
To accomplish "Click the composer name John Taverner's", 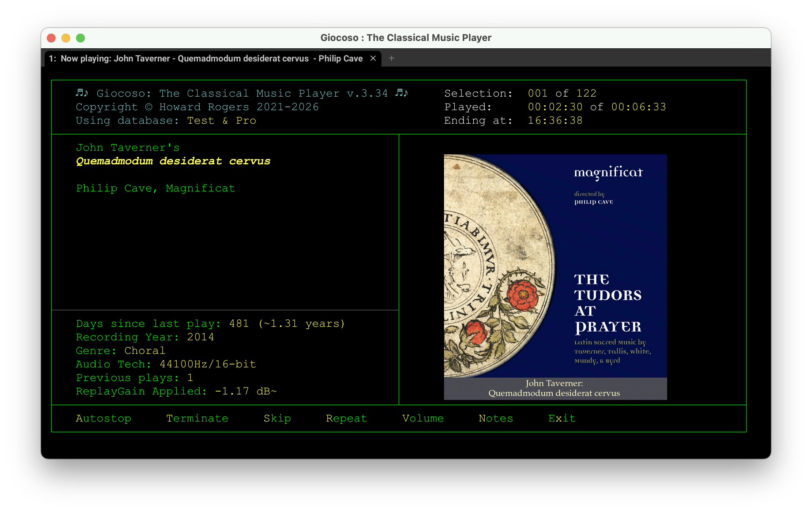I will click(x=128, y=147).
